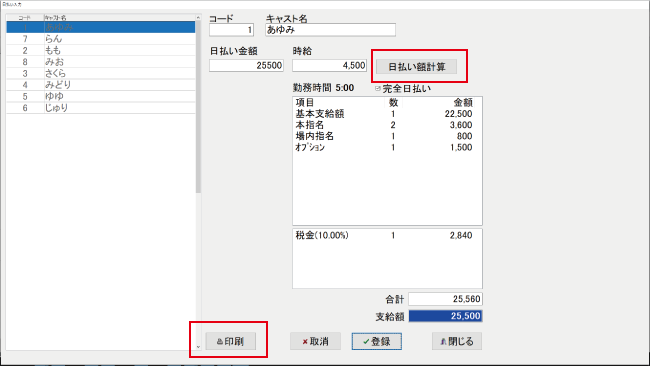Click the 本指名 row in item table

pyautogui.click(x=387, y=125)
